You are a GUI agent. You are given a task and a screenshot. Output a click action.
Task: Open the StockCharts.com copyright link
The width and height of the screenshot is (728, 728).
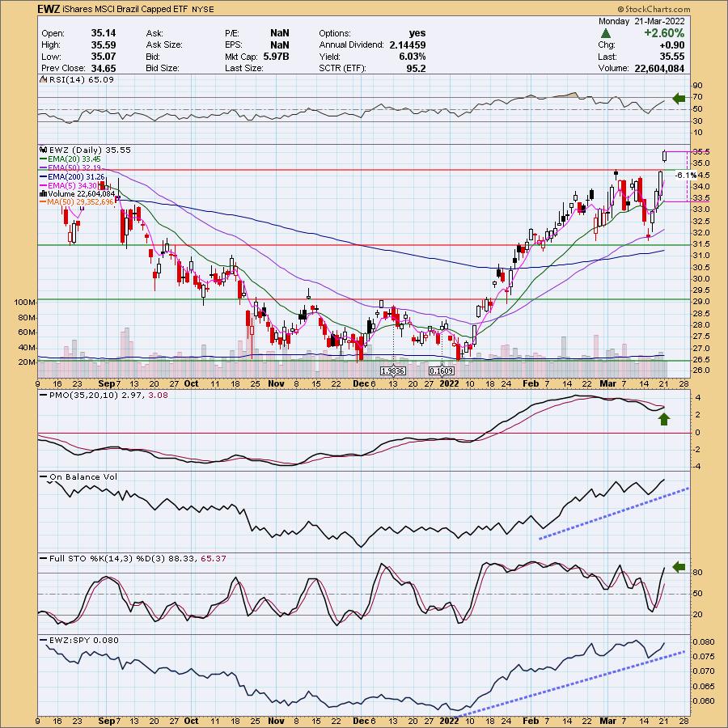click(654, 9)
